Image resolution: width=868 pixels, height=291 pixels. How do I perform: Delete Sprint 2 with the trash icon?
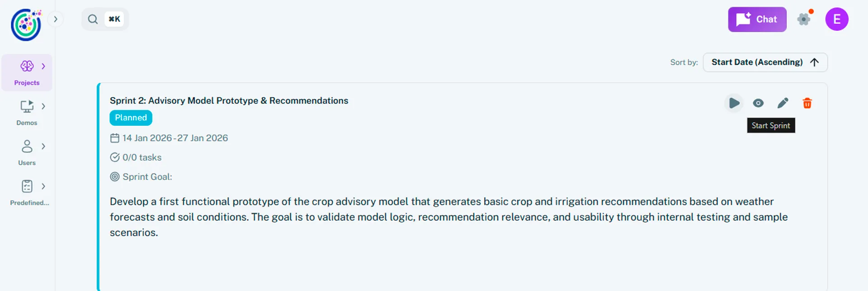[807, 103]
